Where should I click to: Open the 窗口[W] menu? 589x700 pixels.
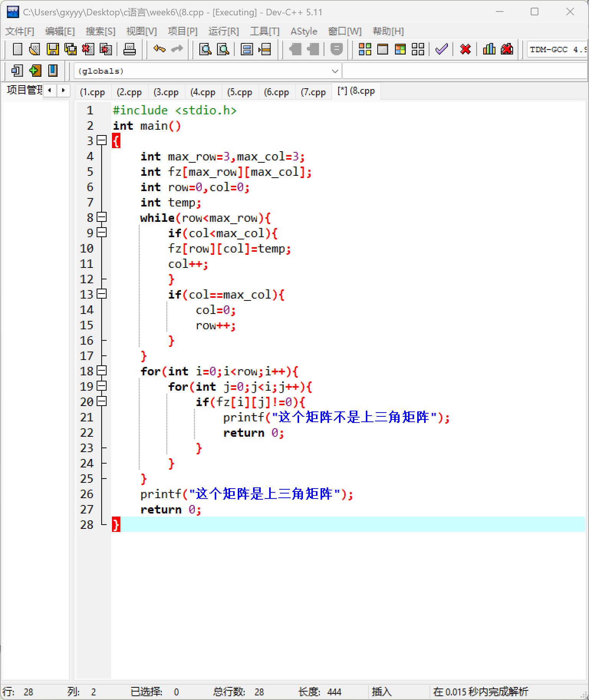click(x=345, y=31)
